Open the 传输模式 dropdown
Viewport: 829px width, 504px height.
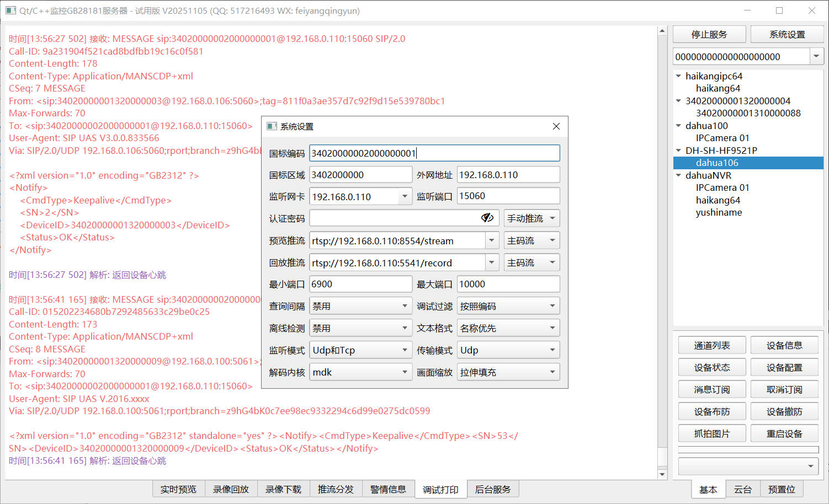coord(508,350)
